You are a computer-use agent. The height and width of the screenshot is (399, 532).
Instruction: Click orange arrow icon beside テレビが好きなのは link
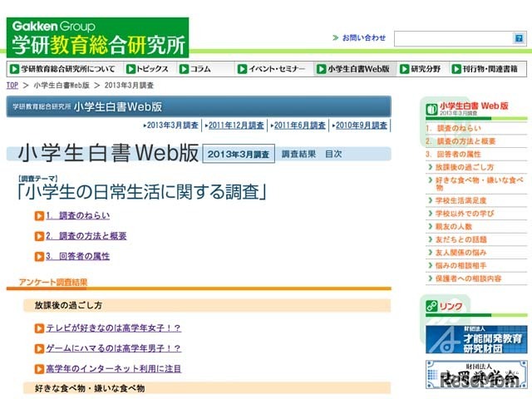pos(39,328)
